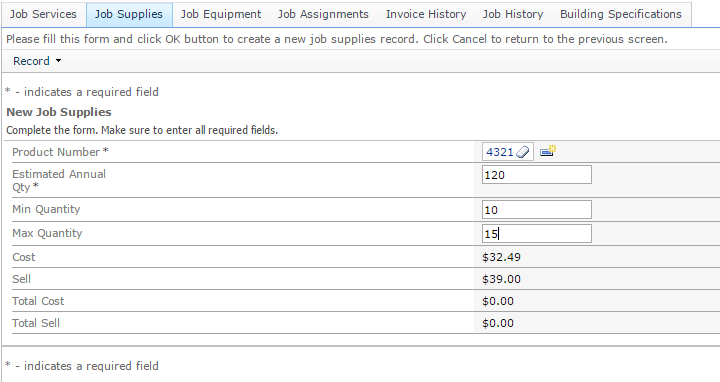Screen dimensions: 720x382
Task: Switch to the Job Services tab
Action: coord(43,14)
